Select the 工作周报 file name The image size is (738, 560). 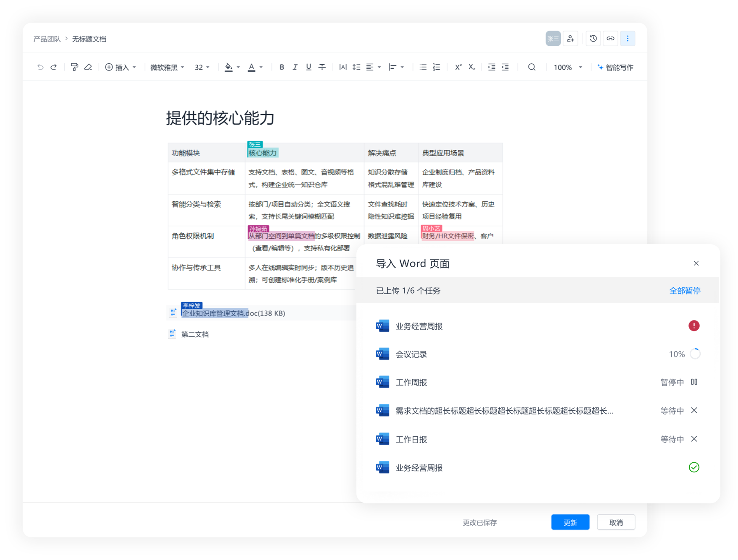pyautogui.click(x=411, y=382)
